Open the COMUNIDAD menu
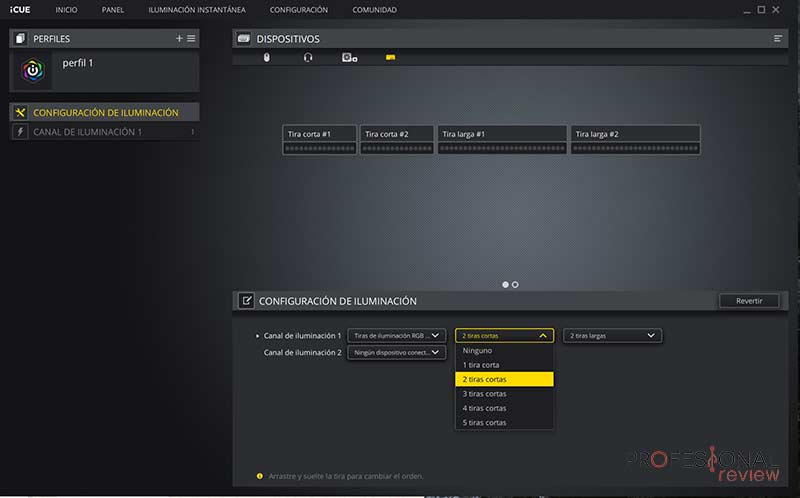The height and width of the screenshot is (498, 800). click(x=374, y=10)
